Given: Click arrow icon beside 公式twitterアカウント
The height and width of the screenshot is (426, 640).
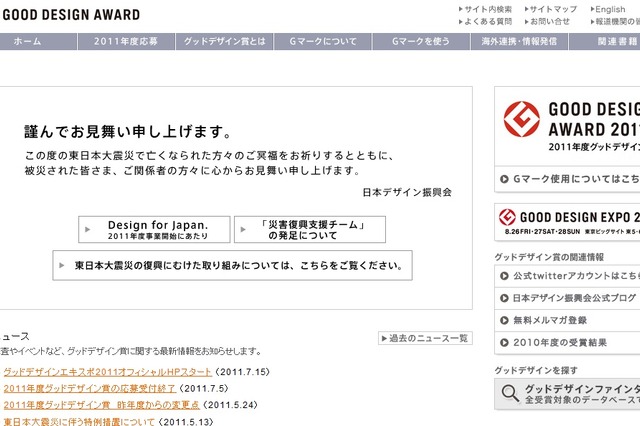Looking at the screenshot, I should tap(504, 276).
